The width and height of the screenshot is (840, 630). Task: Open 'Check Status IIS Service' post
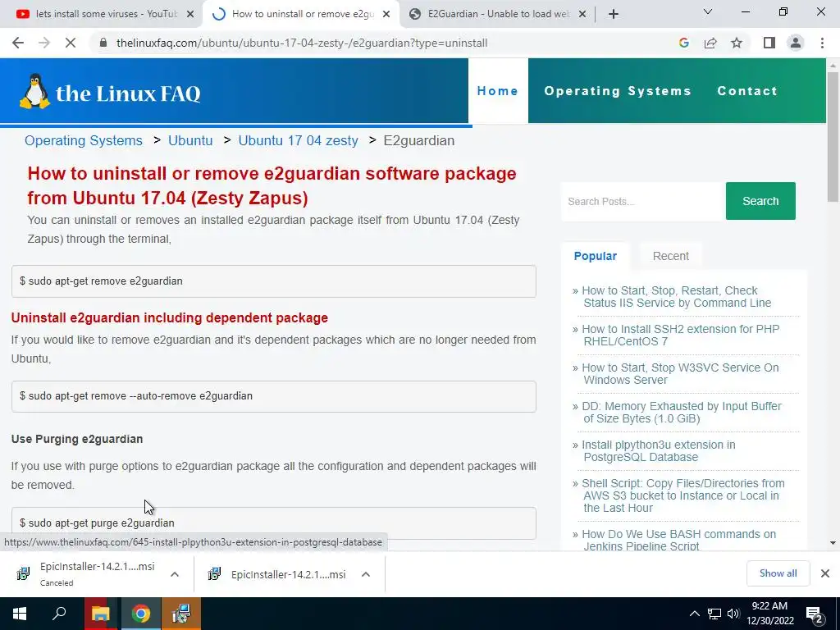click(x=677, y=297)
